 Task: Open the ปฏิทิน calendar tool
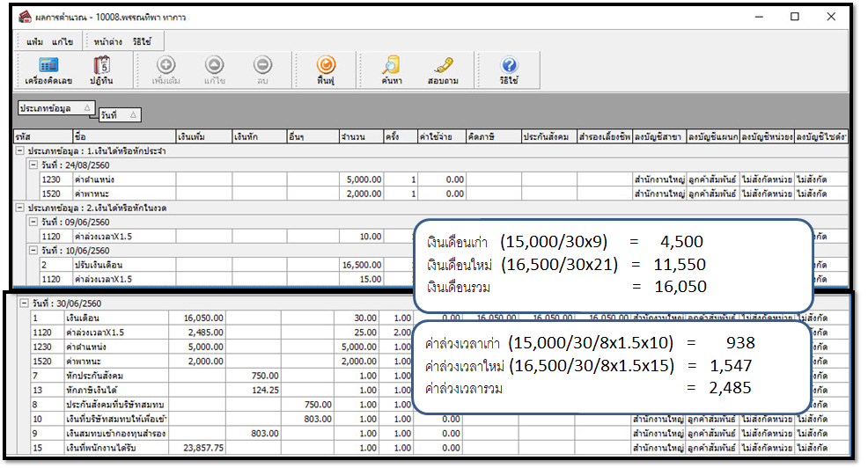[x=102, y=70]
